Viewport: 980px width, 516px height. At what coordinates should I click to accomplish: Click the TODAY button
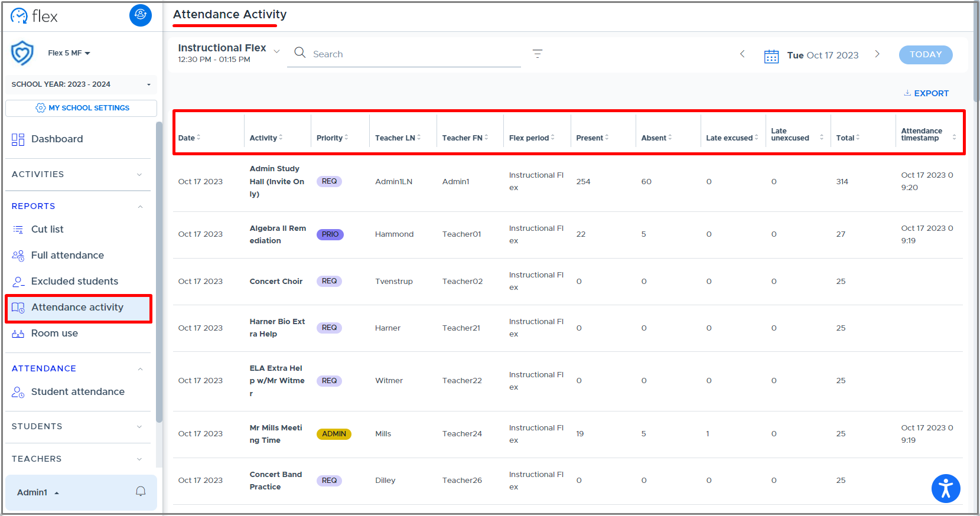(926, 54)
